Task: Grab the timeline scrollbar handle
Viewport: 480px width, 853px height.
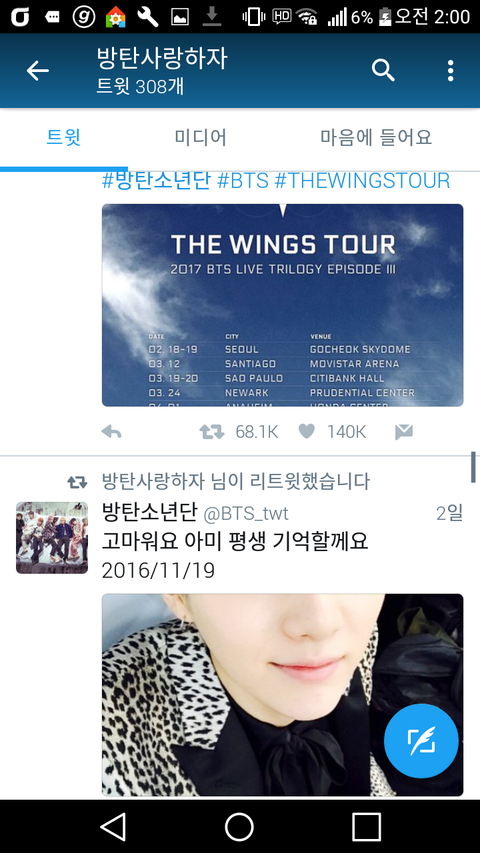Action: (x=473, y=467)
